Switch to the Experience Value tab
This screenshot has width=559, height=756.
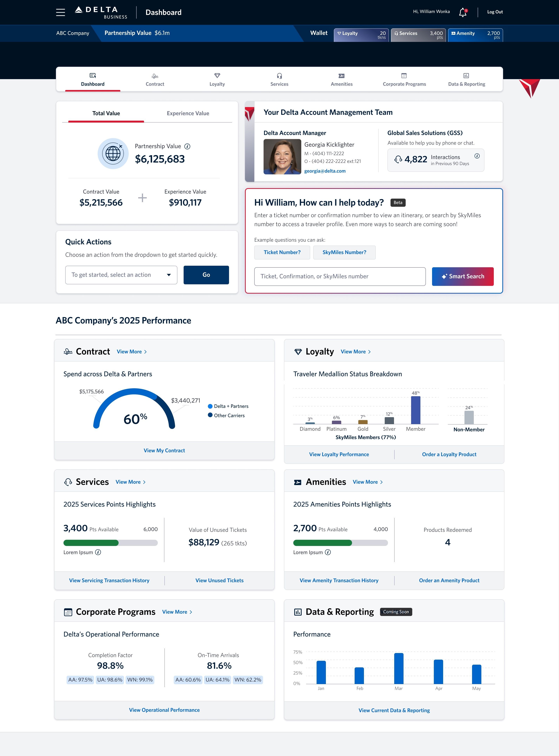(188, 113)
